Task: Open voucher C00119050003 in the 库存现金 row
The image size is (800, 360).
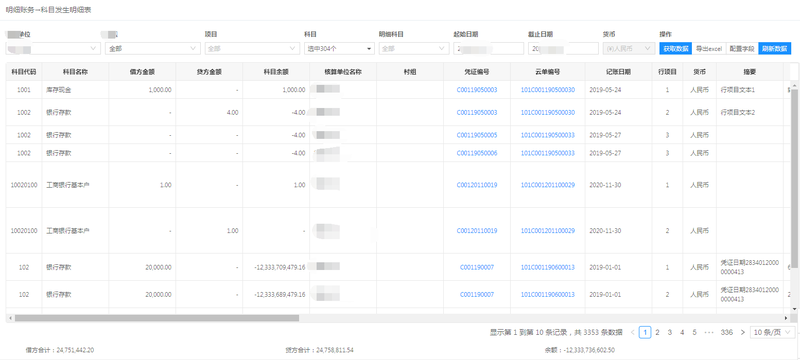Action: pyautogui.click(x=477, y=90)
